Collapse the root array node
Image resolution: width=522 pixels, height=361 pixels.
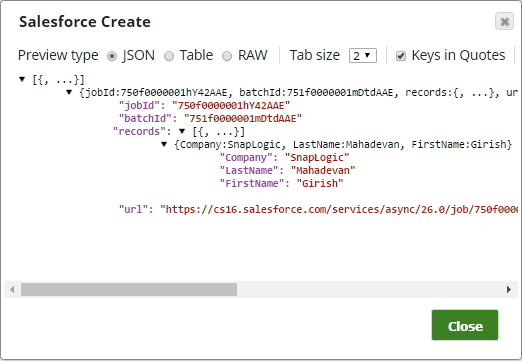click(22, 79)
